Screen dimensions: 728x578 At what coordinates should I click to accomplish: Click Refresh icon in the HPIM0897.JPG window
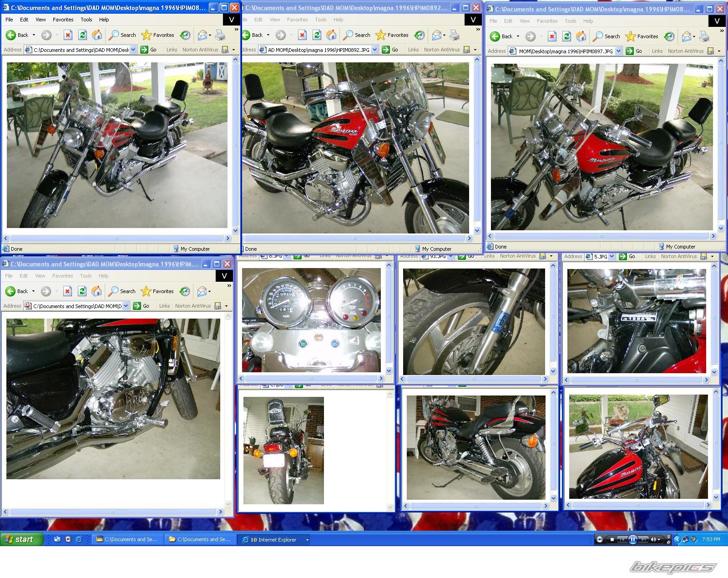(x=566, y=36)
